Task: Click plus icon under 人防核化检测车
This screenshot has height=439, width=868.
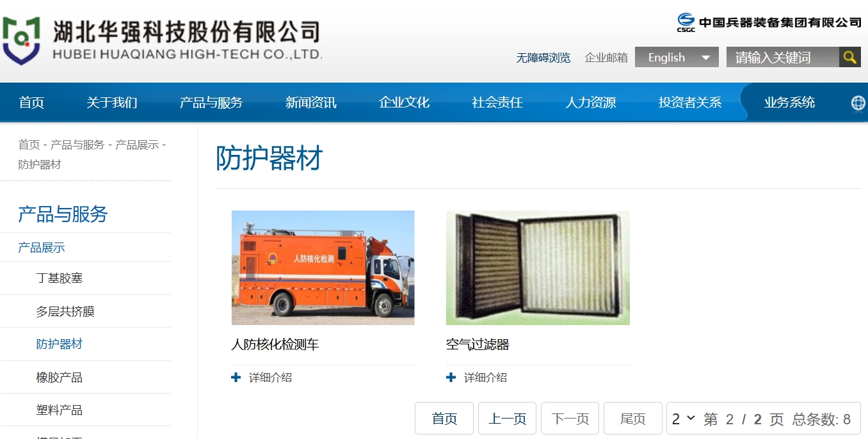Action: coord(236,378)
